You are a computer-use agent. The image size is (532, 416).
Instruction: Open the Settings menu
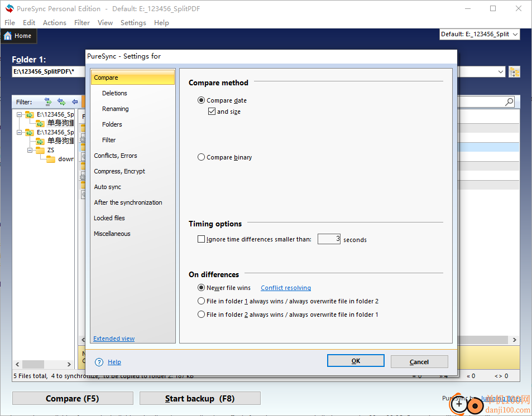tap(133, 23)
